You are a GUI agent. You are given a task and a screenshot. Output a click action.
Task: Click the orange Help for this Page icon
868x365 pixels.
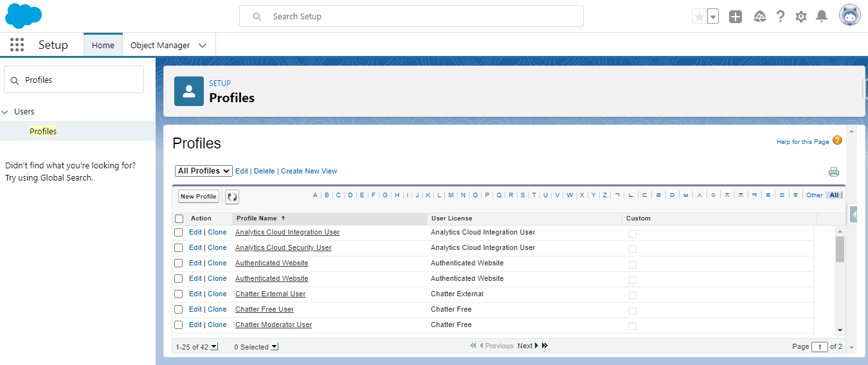(x=837, y=140)
